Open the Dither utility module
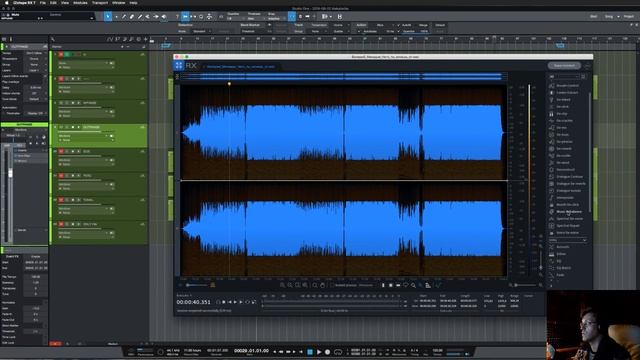640x360 pixels. [561, 254]
